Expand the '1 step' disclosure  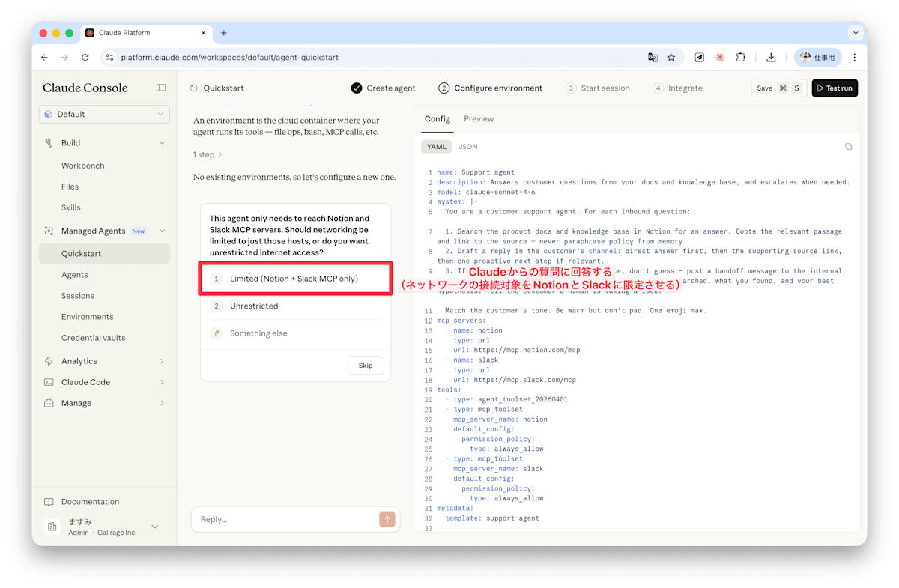[208, 154]
